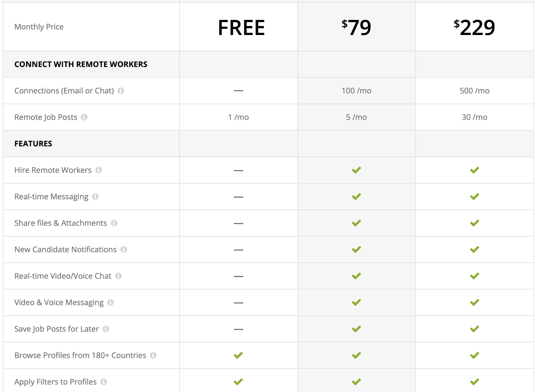Viewport: 534px width, 392px height.
Task: Click the 100 /mo connections value
Action: pos(356,91)
